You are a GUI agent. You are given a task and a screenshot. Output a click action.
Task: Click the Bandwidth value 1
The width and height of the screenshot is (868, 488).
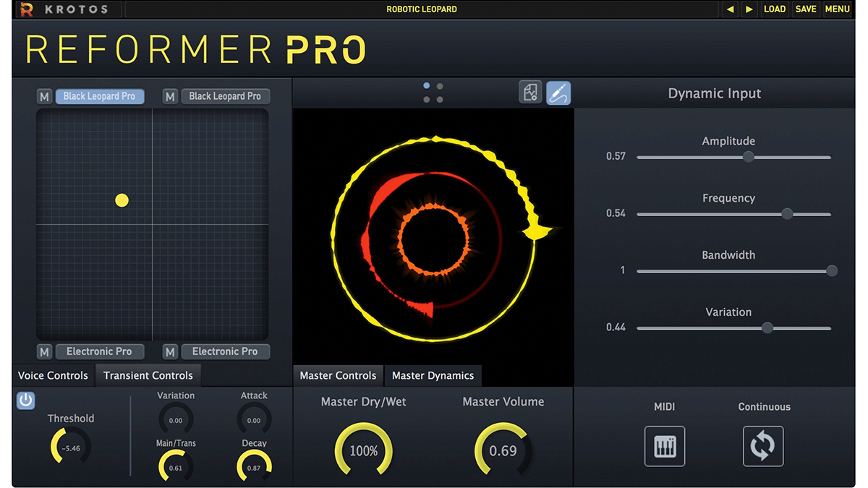pyautogui.click(x=623, y=270)
